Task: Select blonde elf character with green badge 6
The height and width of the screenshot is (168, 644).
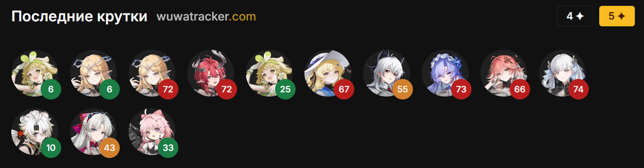Action: 93,74
